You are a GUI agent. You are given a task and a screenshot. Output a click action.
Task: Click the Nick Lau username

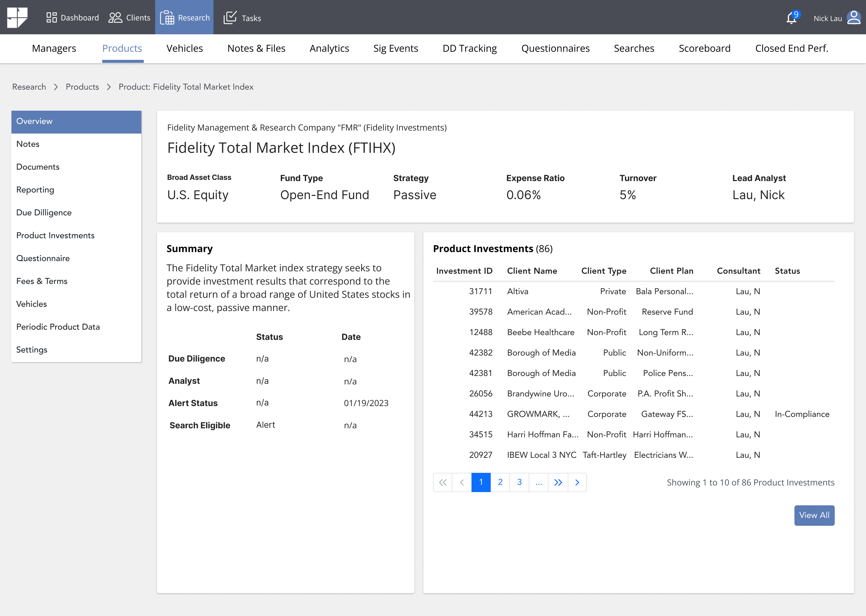(x=827, y=18)
